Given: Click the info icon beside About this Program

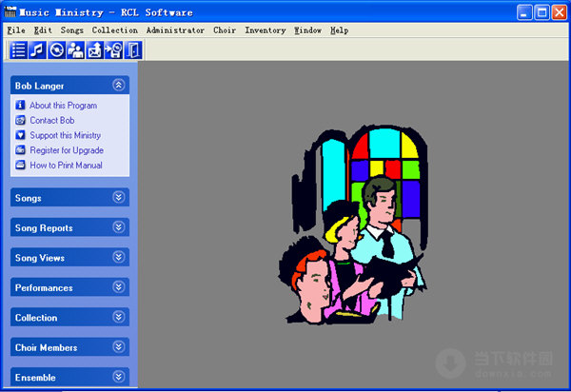Looking at the screenshot, I should point(20,106).
